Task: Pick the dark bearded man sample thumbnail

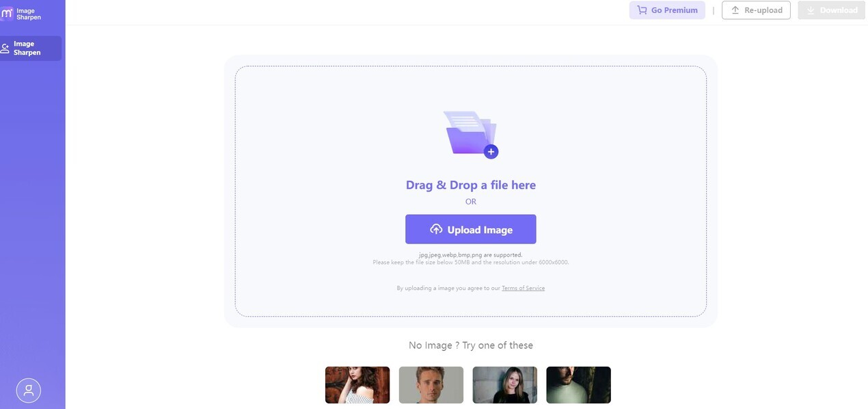Action: click(x=578, y=385)
